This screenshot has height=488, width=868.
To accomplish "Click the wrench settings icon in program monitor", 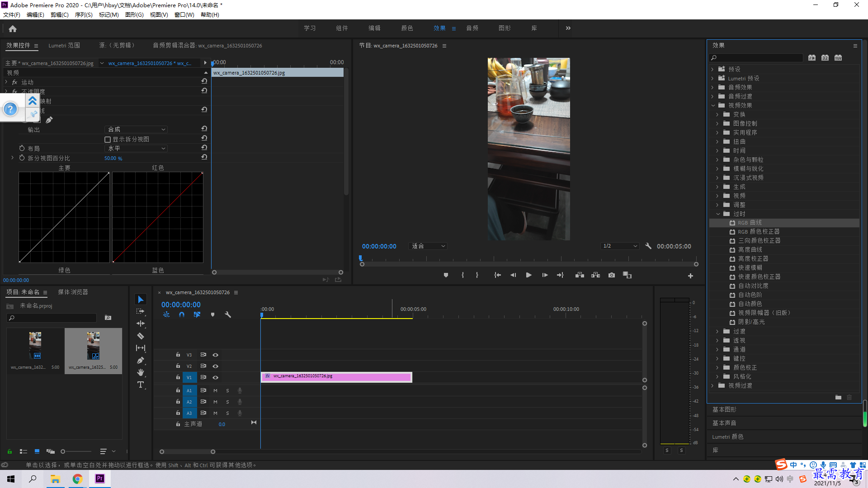I will click(x=648, y=246).
